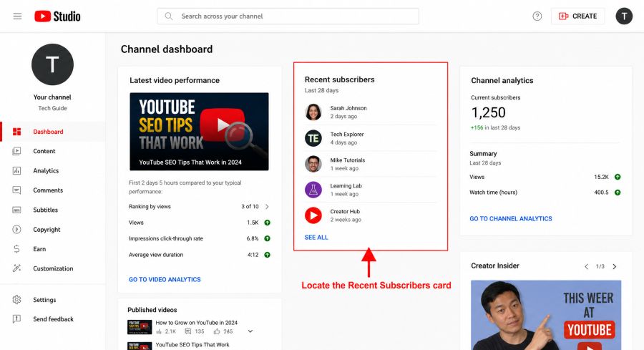Screen dimensions: 644x350
Task: Open the This Week at YouTube thumbnail
Action: coord(546,315)
